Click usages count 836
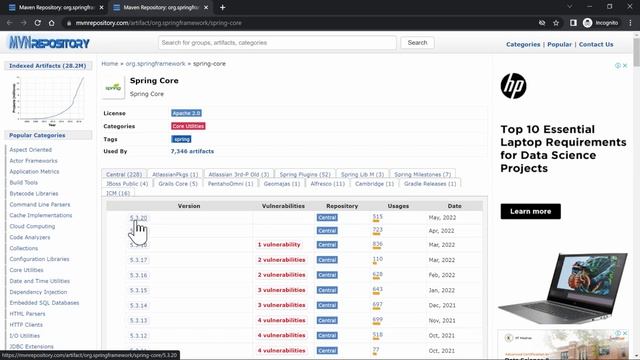Image resolution: width=640 pixels, height=360 pixels. coord(378,244)
